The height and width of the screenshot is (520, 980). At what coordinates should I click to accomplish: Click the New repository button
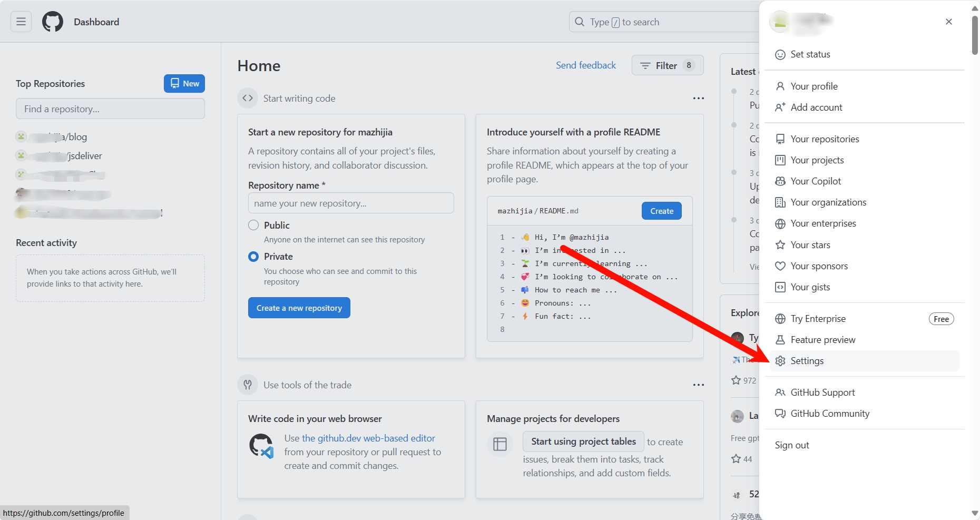(184, 83)
